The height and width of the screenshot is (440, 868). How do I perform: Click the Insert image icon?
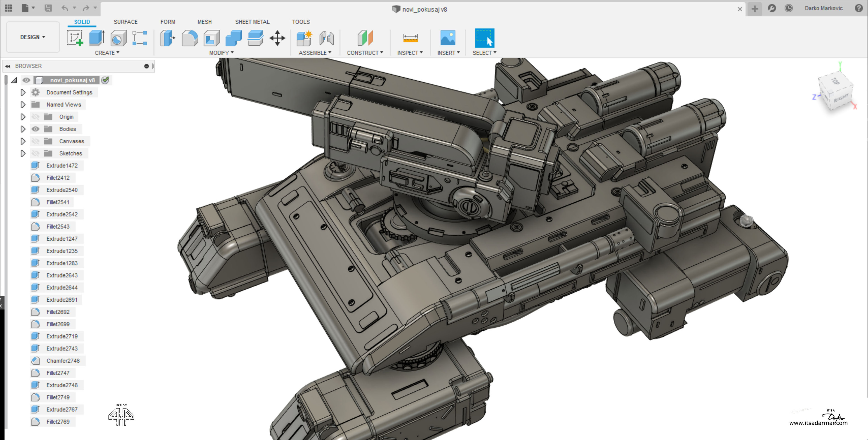tap(448, 38)
